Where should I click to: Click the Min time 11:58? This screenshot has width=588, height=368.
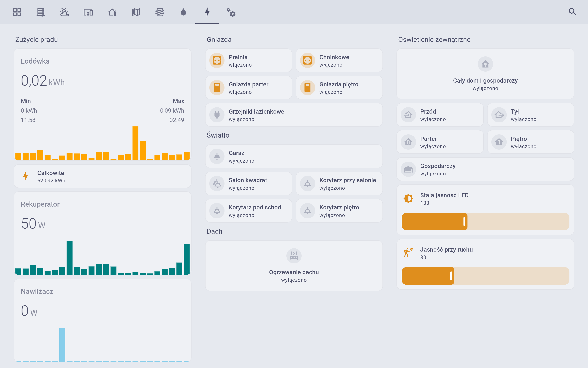pos(28,120)
